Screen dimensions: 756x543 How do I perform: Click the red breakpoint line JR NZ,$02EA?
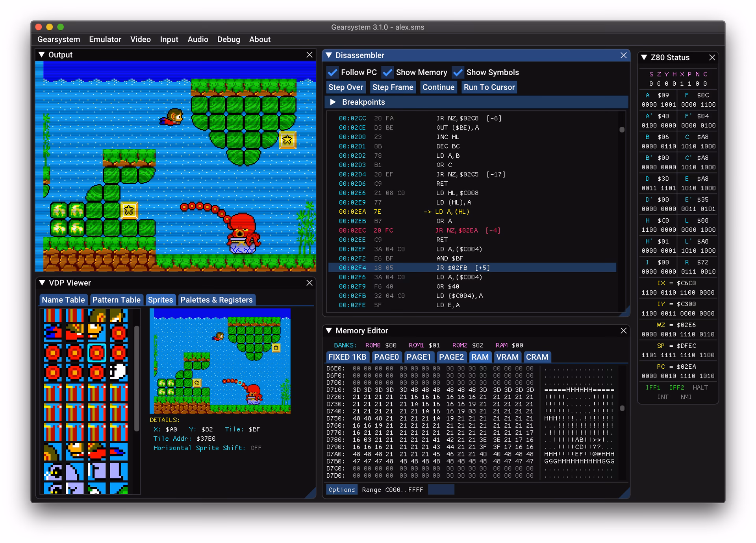coord(472,230)
